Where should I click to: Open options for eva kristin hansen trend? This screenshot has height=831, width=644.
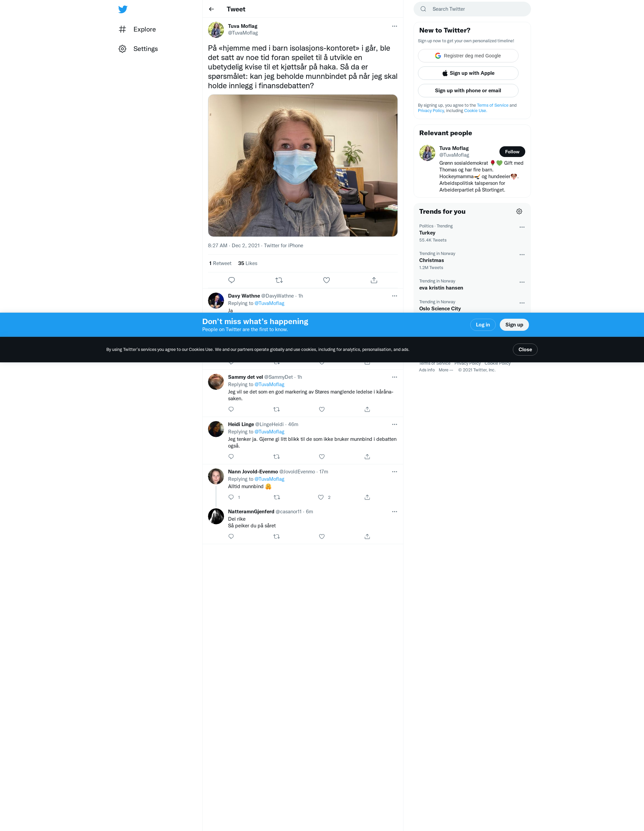pos(522,282)
